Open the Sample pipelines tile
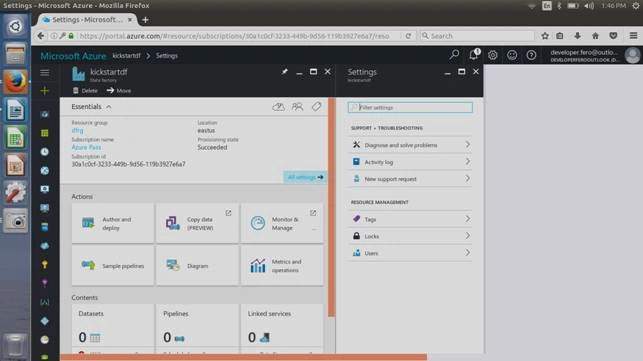 [x=113, y=266]
